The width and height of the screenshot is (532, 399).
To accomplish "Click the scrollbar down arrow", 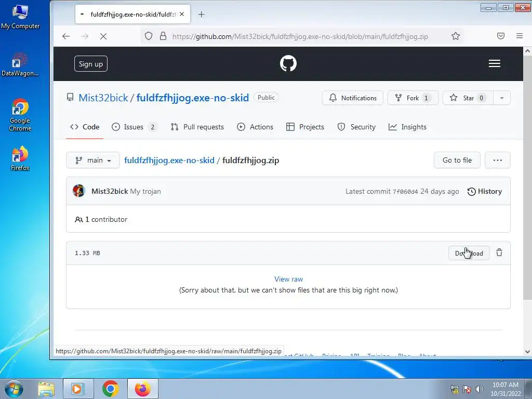I will [x=527, y=352].
